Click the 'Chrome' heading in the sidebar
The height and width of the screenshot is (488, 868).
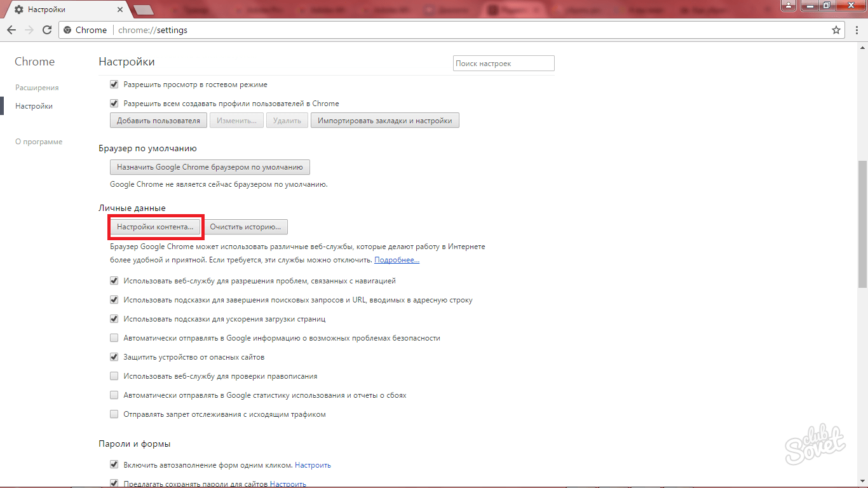click(x=35, y=62)
